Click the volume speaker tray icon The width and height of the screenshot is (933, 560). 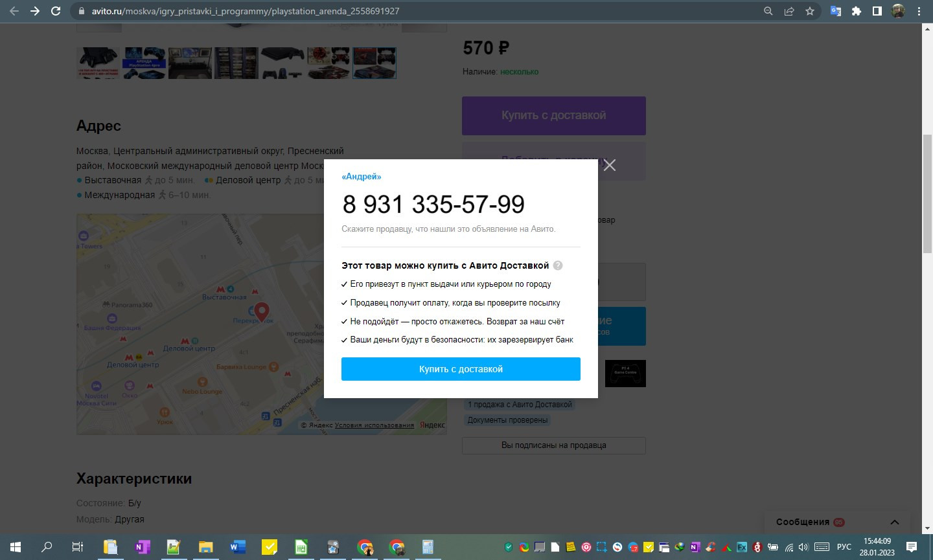click(x=803, y=547)
